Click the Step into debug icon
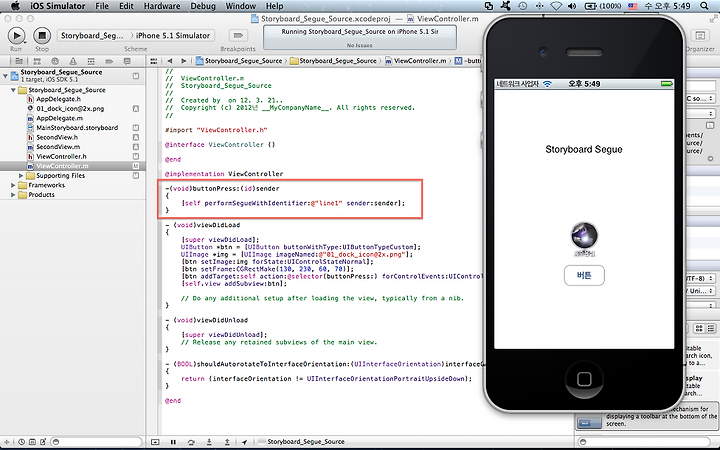 (209, 442)
